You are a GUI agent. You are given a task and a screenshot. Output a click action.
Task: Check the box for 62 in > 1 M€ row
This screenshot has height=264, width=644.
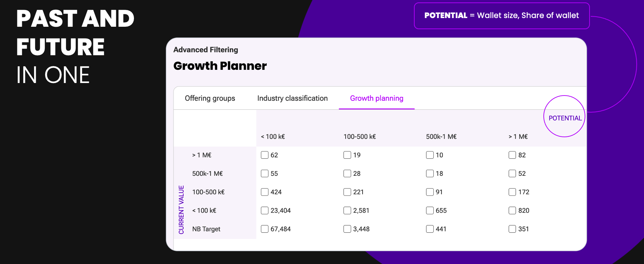[265, 155]
